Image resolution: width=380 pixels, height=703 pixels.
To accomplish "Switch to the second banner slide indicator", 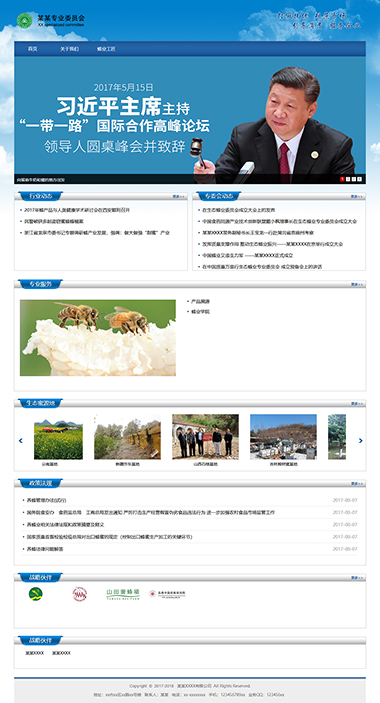I will click(348, 179).
